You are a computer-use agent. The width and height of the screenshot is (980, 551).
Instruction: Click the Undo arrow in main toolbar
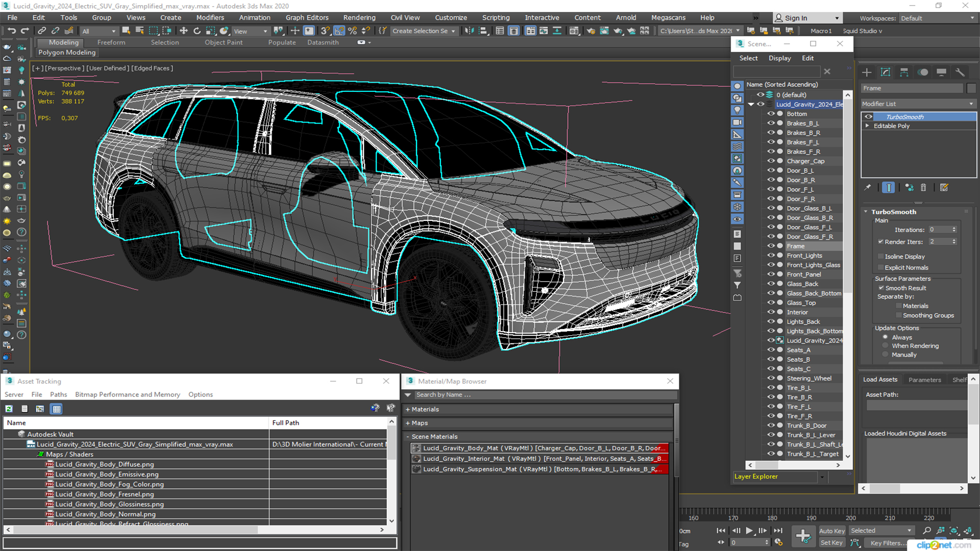click(11, 31)
